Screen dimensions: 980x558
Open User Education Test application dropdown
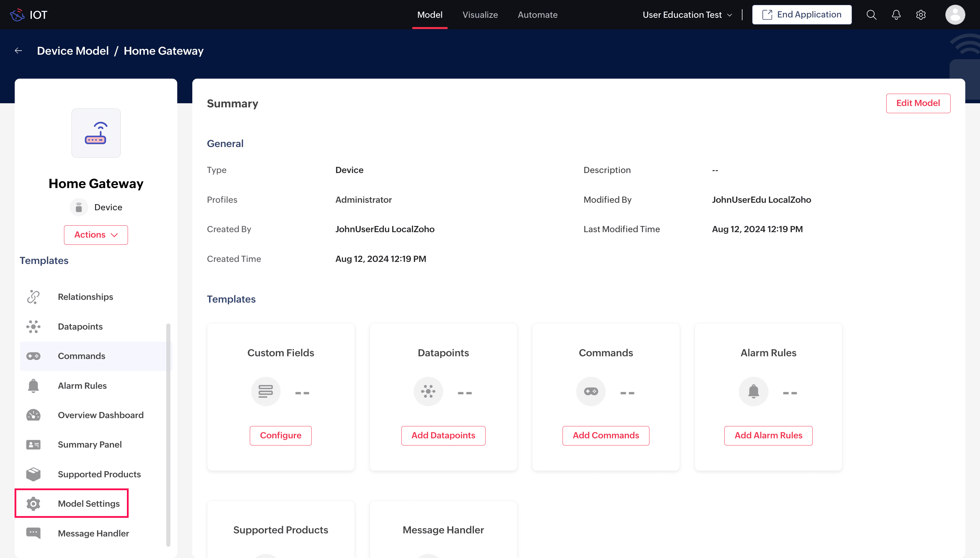[687, 15]
